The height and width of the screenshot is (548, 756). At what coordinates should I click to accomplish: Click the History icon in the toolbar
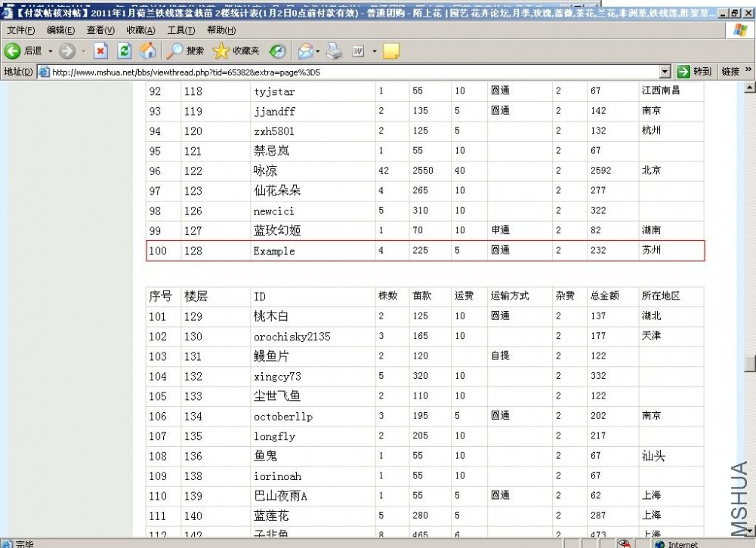click(278, 51)
